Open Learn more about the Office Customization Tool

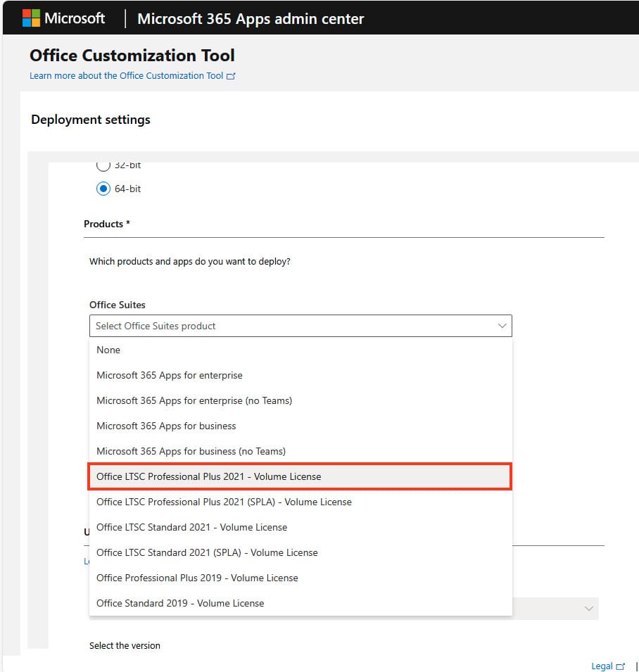[126, 76]
